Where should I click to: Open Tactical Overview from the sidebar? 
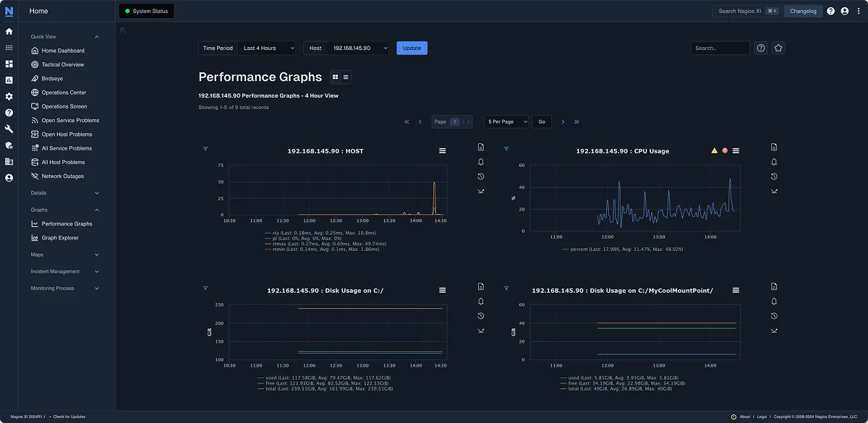(x=64, y=64)
